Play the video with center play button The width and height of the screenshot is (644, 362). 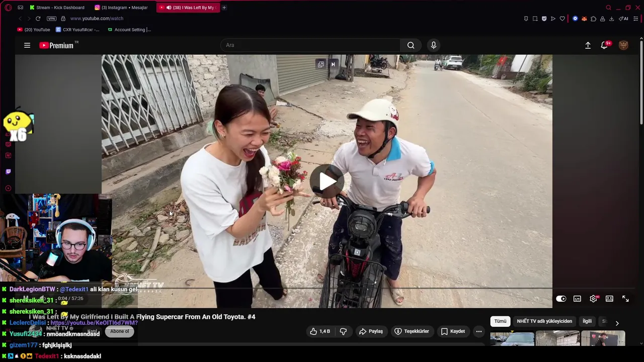pyautogui.click(x=327, y=182)
